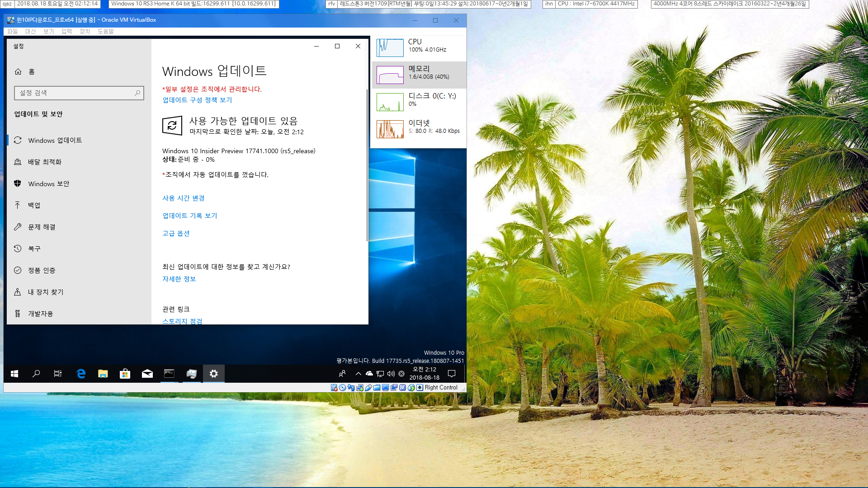This screenshot has width=868, height=488.
Task: Open 자세한 정보 link
Action: click(x=179, y=279)
